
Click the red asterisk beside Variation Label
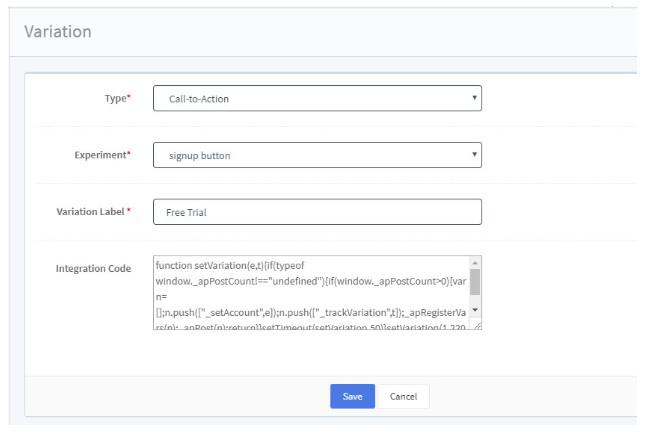coord(128,211)
